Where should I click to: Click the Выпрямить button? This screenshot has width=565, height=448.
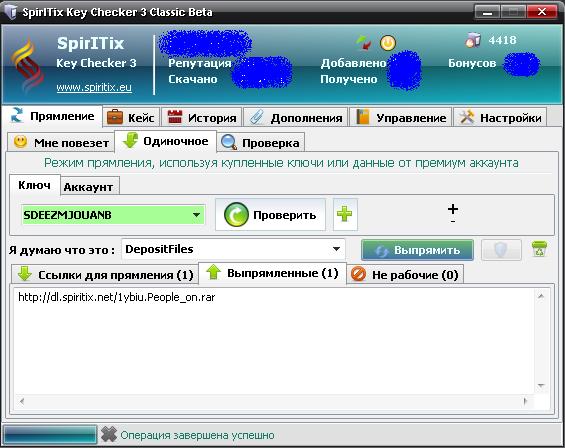pos(417,250)
